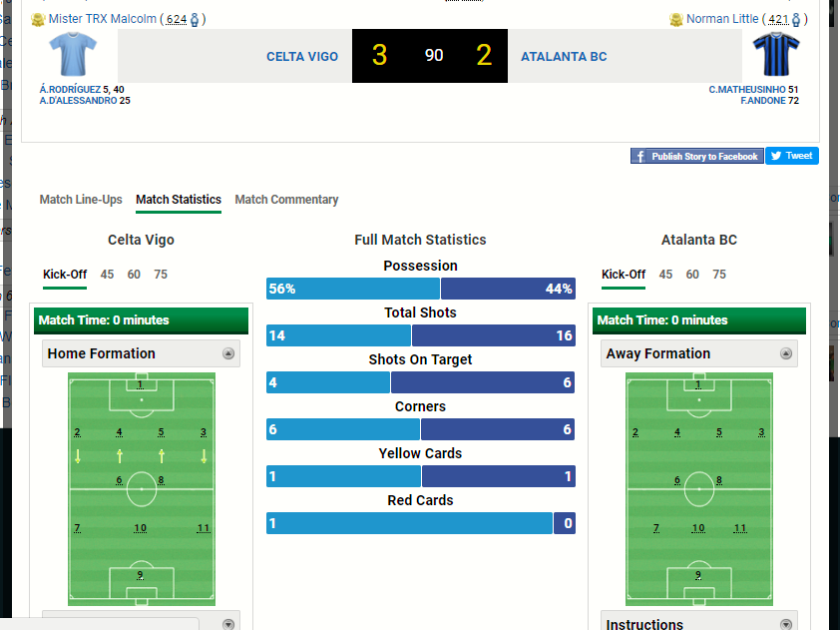840x630 pixels.
Task: Click away midfielder number 10 on pitch
Action: tap(698, 528)
